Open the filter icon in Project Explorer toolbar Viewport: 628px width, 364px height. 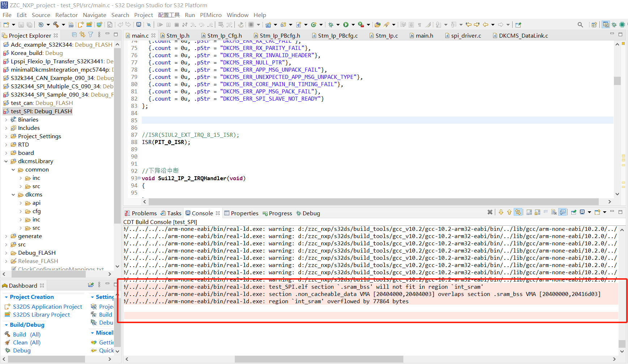tap(90, 35)
